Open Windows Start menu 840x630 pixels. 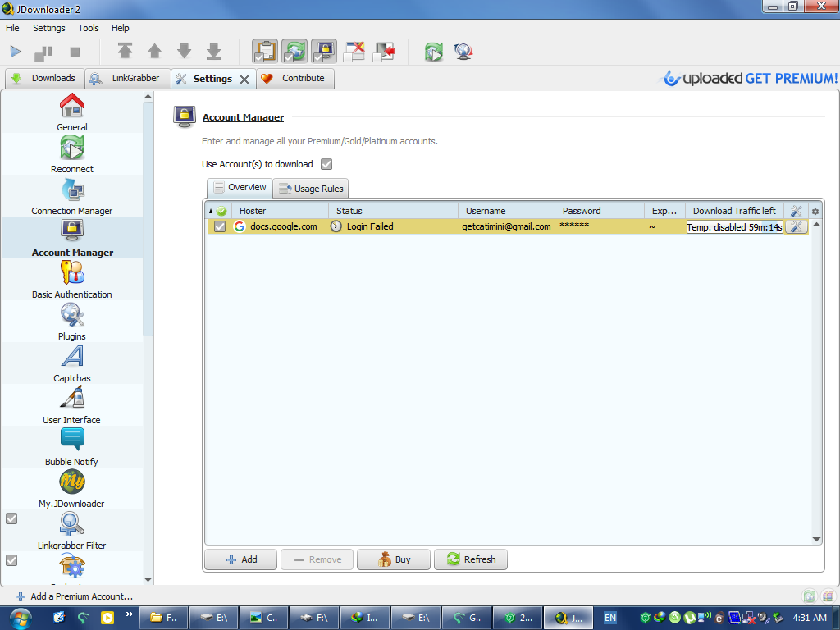point(20,619)
